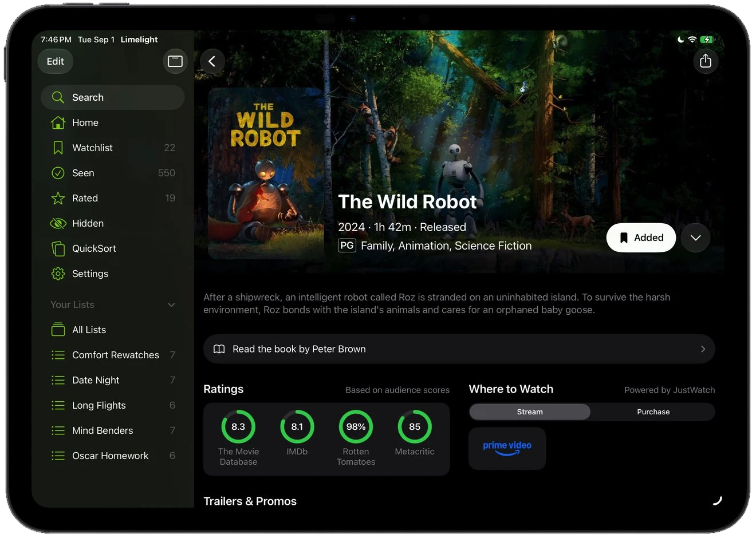
Task: Open the Oscar Homework list
Action: [x=113, y=456]
